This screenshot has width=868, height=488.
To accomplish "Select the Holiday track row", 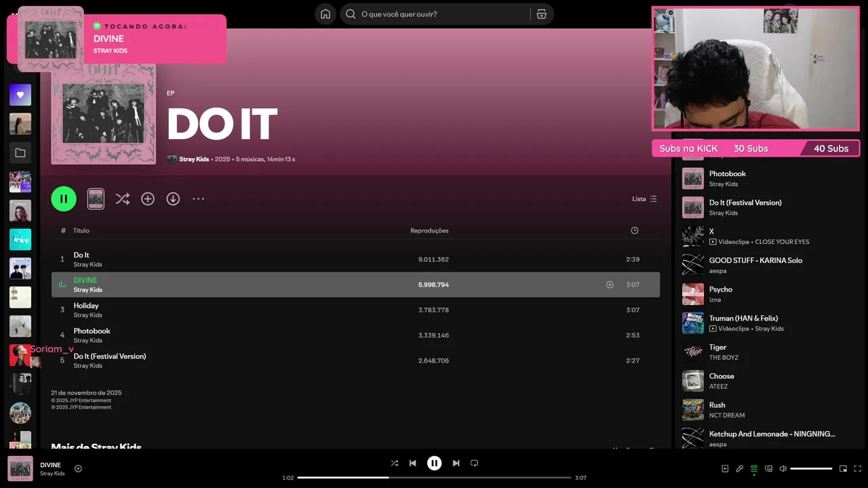I will tap(355, 310).
